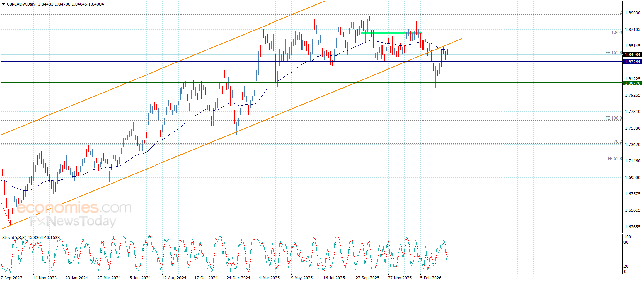Click the FE 161.8 Fibonacci label

click(613, 53)
